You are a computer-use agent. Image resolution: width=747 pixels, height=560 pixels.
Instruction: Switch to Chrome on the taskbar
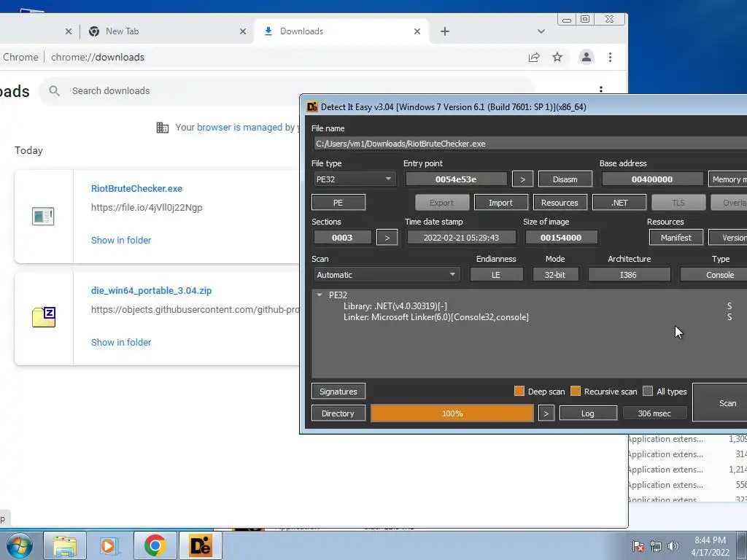(x=155, y=545)
